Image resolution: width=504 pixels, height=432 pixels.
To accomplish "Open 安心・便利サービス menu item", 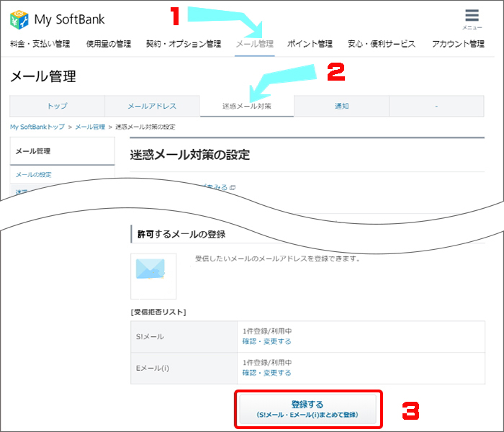I will [382, 44].
